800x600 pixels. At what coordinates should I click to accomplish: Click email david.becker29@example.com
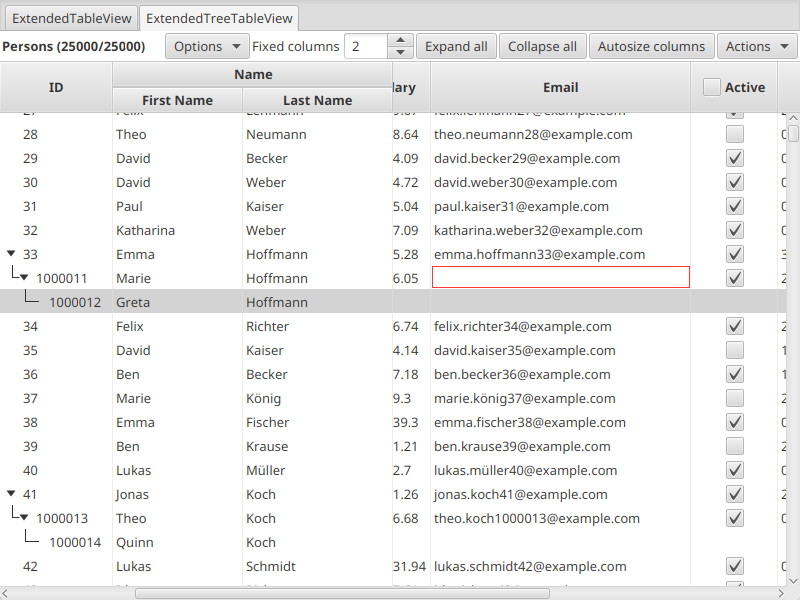pos(527,158)
